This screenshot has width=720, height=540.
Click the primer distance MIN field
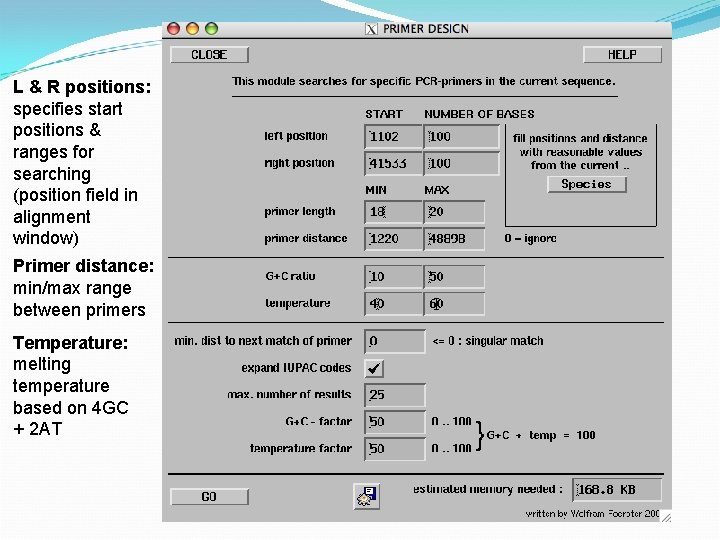click(x=393, y=239)
